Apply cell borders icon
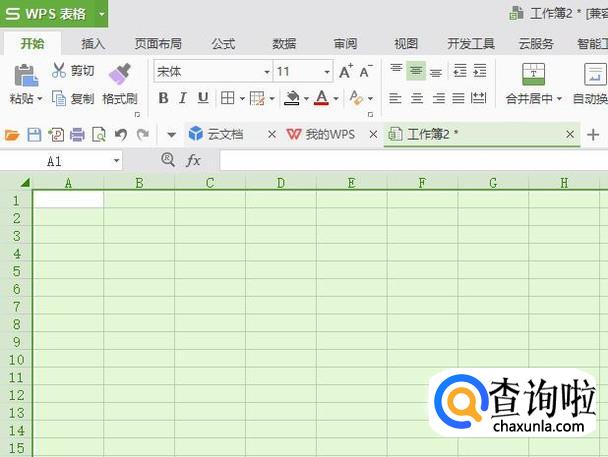 [227, 98]
